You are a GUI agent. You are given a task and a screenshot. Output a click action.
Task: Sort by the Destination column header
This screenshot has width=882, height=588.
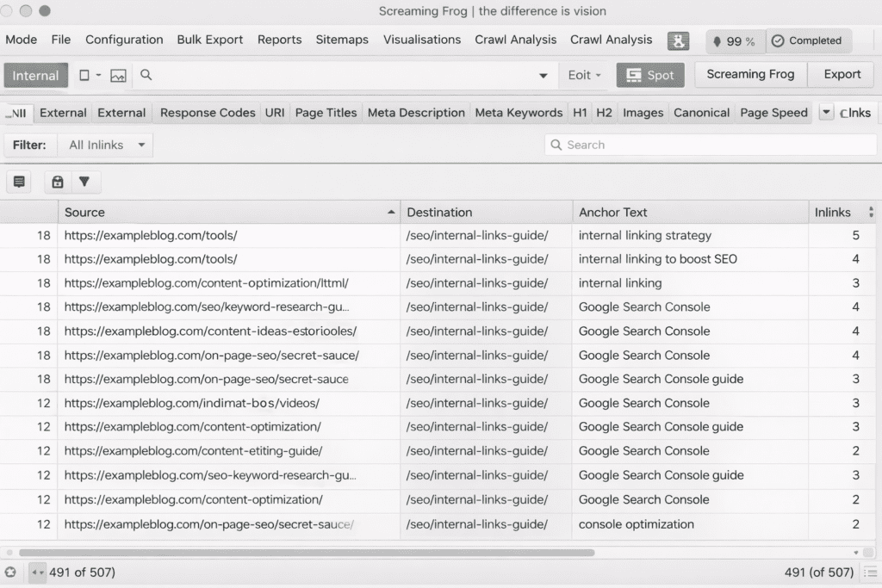(487, 213)
